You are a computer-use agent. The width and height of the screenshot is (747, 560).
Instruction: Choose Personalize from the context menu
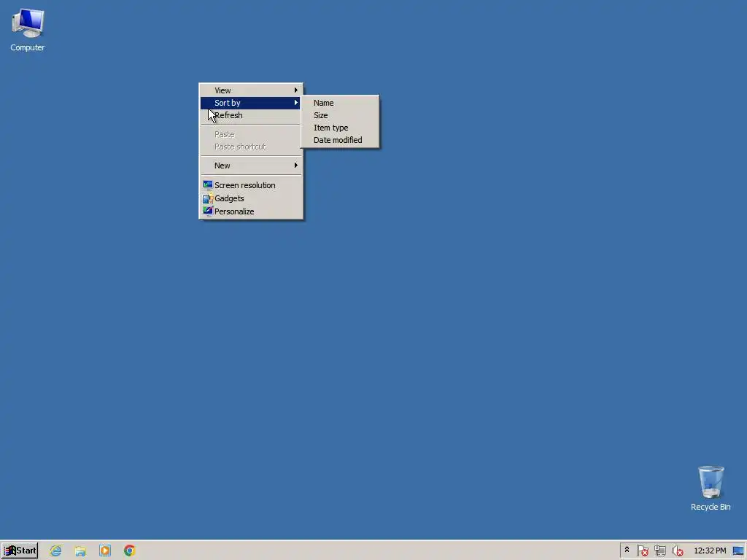[251, 211]
